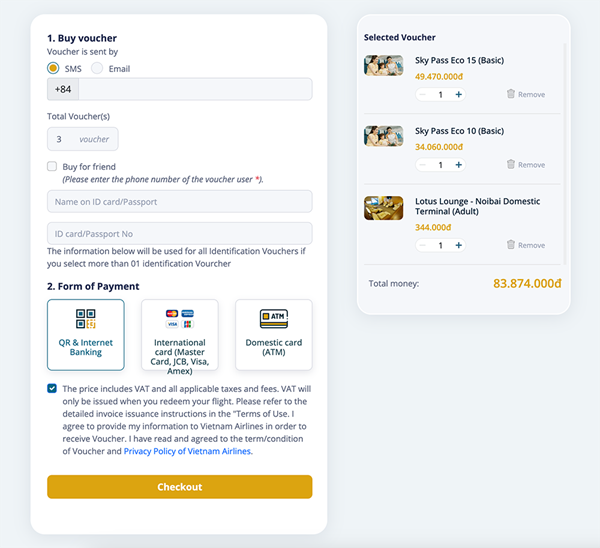Image resolution: width=600 pixels, height=548 pixels.
Task: Increase Sky Pass Eco 10 quantity with plus
Action: pyautogui.click(x=458, y=165)
